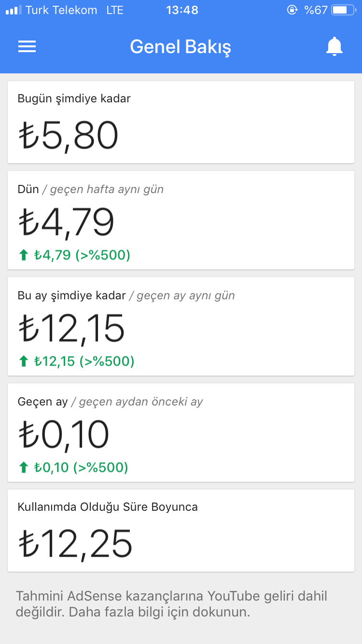Open 'Kullanımda Olduğu Süre Boyunca' card
The image size is (362, 644).
click(x=181, y=531)
